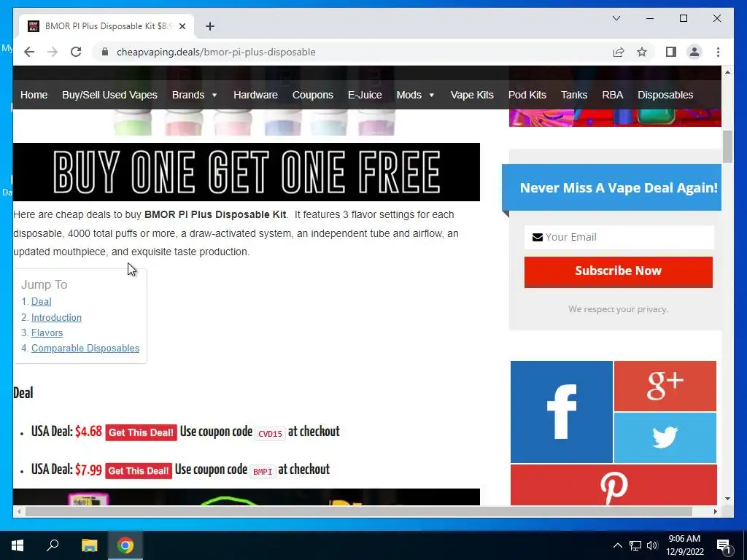Click coupon code BMPI
The image size is (747, 560).
[263, 472]
